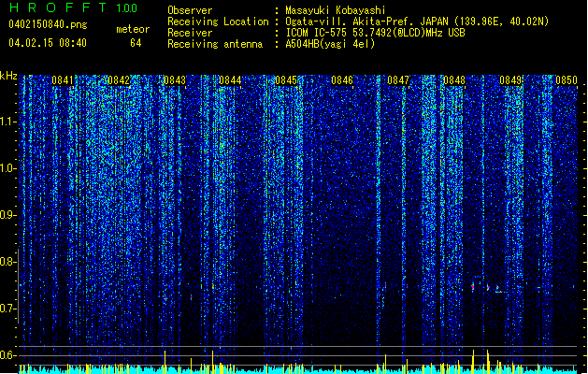
Task: Click the kHz axis unit label
Action: [x=8, y=76]
